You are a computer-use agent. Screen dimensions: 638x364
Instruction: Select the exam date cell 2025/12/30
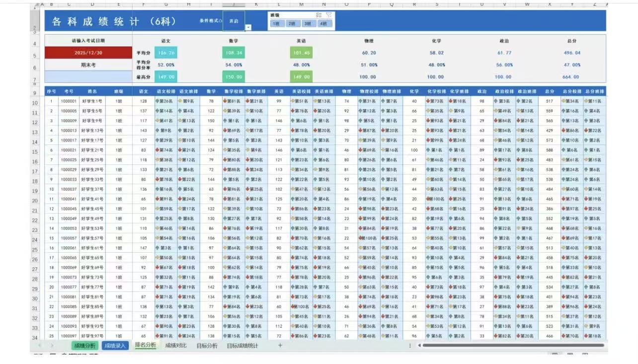click(88, 53)
